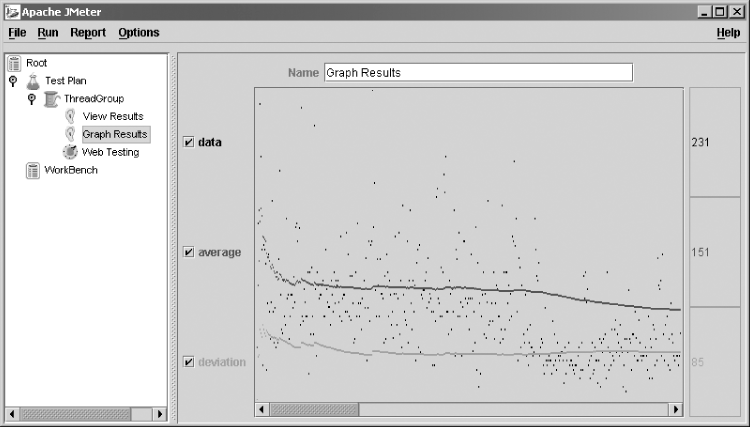Click graph scrollbar left arrow

coord(262,409)
